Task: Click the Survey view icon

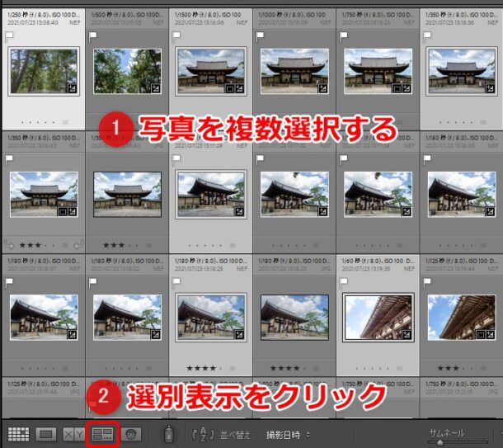Action: tap(103, 433)
